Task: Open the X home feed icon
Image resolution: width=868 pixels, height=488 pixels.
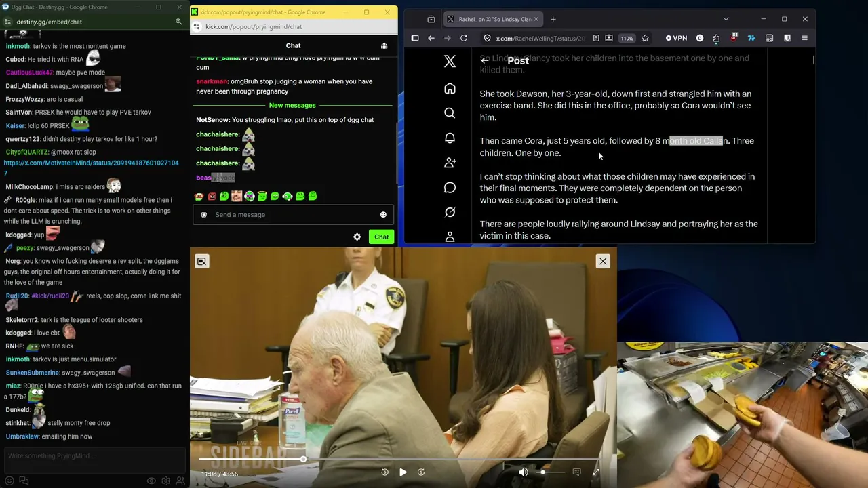Action: coord(450,89)
